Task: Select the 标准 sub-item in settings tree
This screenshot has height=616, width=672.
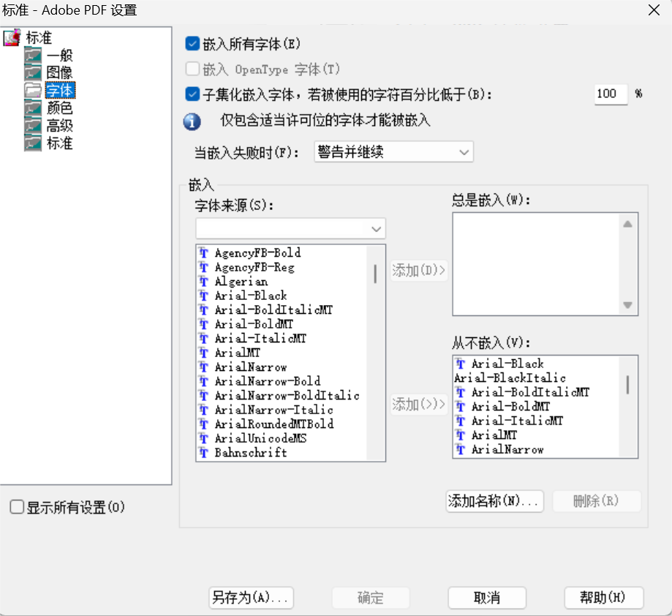Action: (59, 143)
